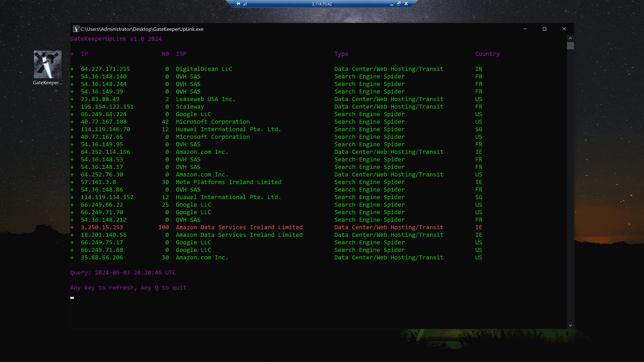
Task: Click the console window title bar icon
Action: [x=76, y=29]
